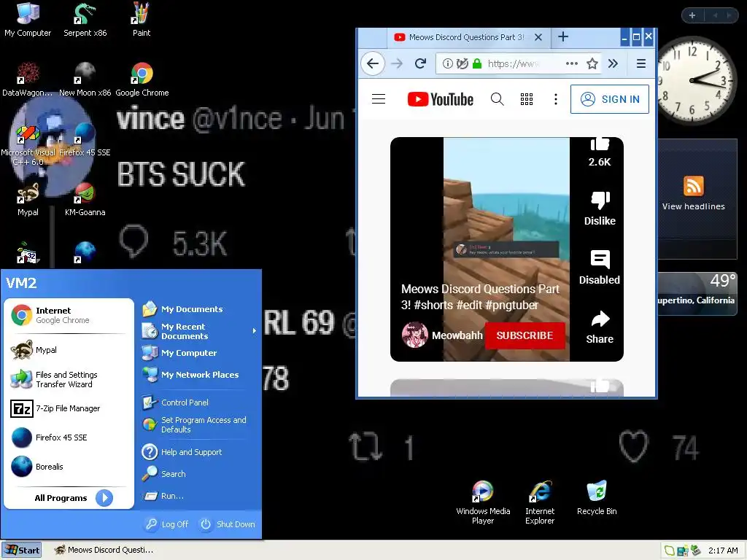Open the Meowbahh channel avatar

414,335
